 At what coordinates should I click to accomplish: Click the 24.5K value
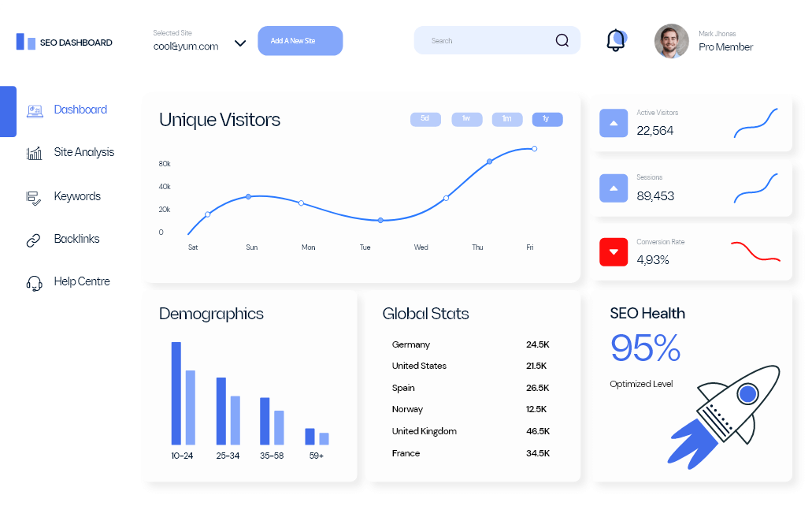click(538, 344)
